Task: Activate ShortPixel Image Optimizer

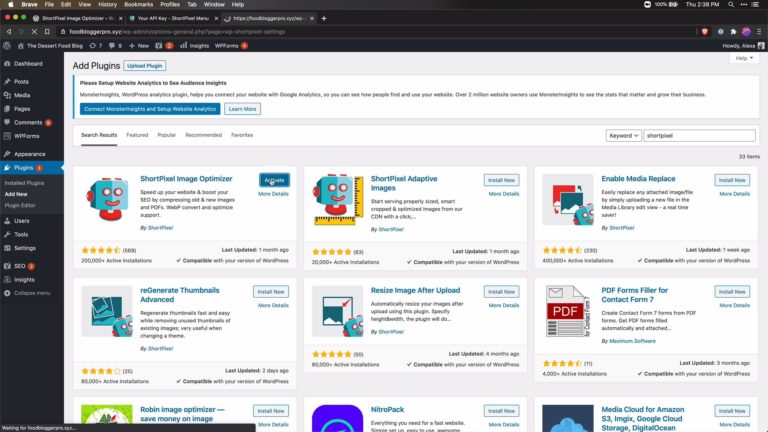Action: coord(274,180)
